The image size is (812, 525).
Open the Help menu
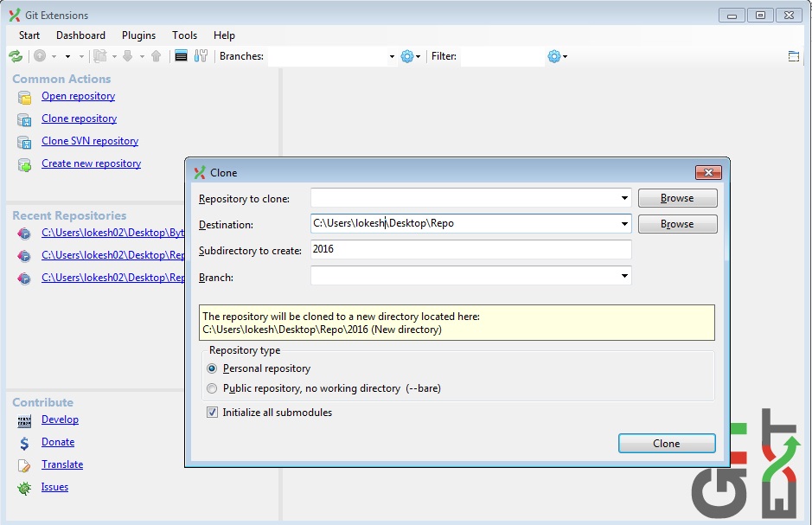point(224,35)
